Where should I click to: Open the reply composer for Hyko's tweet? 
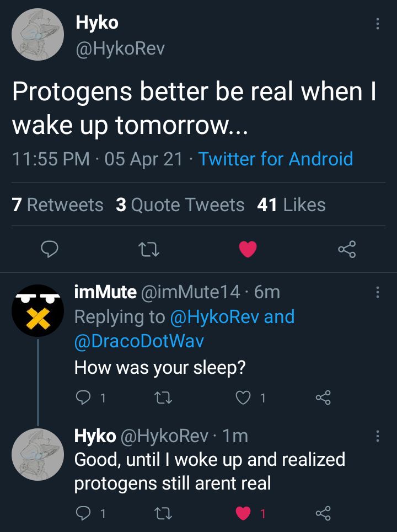[50, 249]
